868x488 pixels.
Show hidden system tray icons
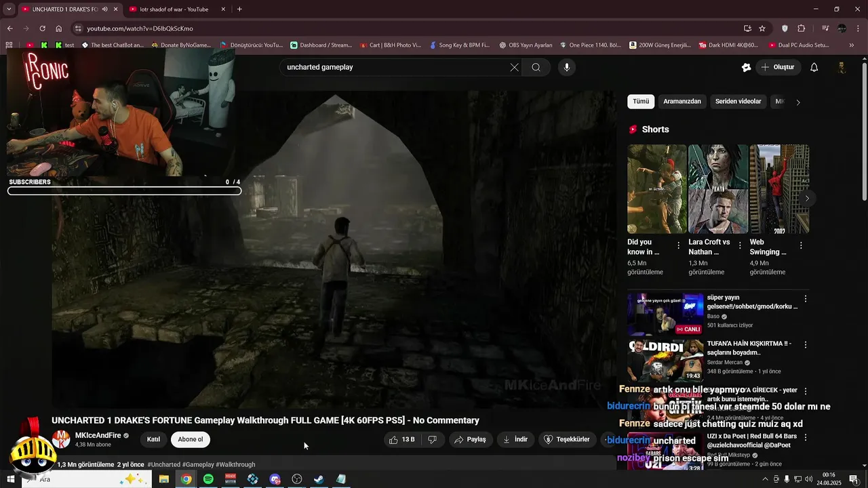click(766, 479)
